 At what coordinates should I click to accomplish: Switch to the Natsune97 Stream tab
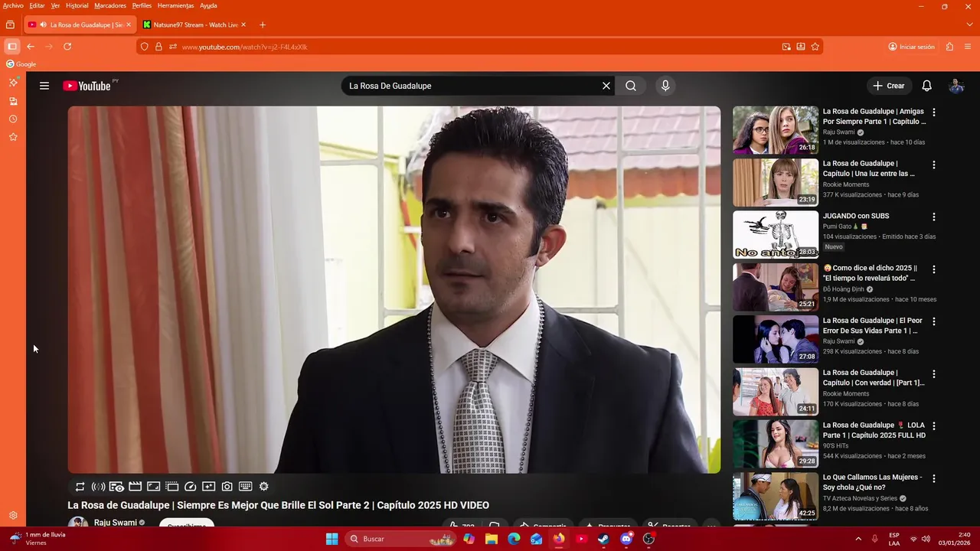coord(195,24)
